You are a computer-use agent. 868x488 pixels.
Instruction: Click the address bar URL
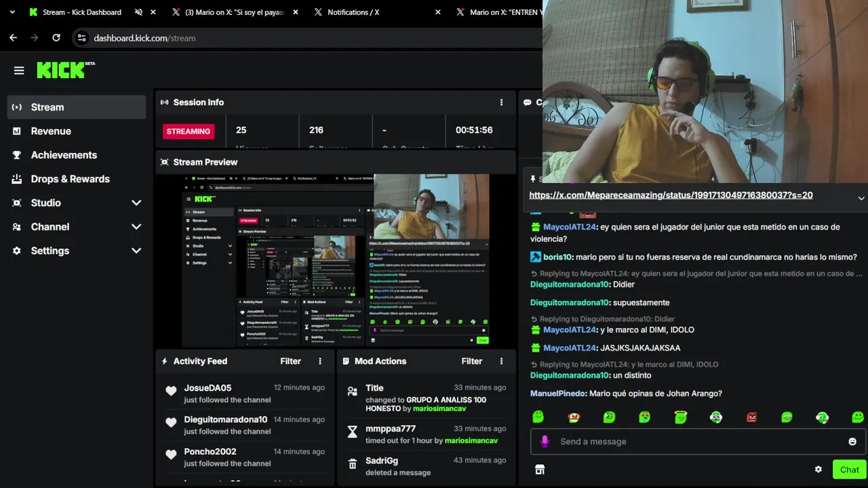click(x=144, y=38)
